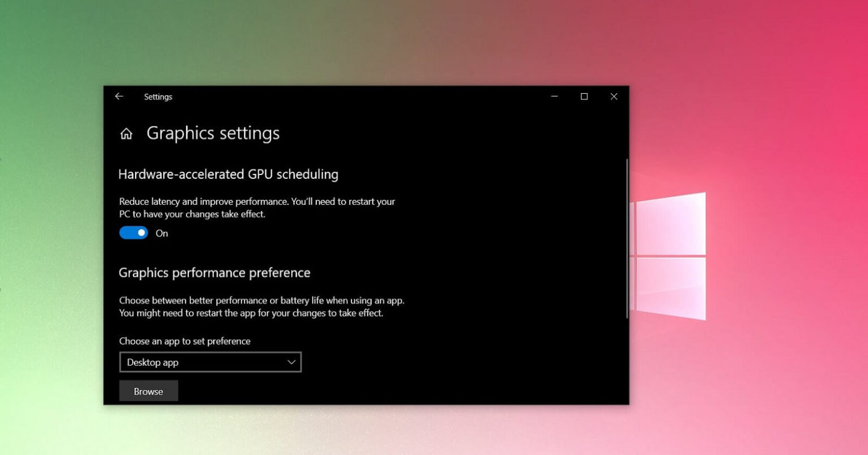Click the maximize icon on the title bar
This screenshot has width=868, height=455.
(x=583, y=97)
